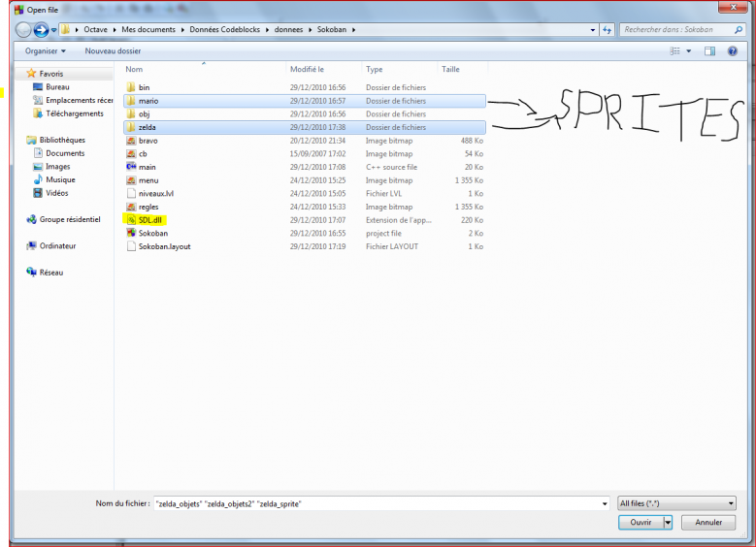
Task: Open the view options dropdown arrow
Action: click(x=688, y=51)
